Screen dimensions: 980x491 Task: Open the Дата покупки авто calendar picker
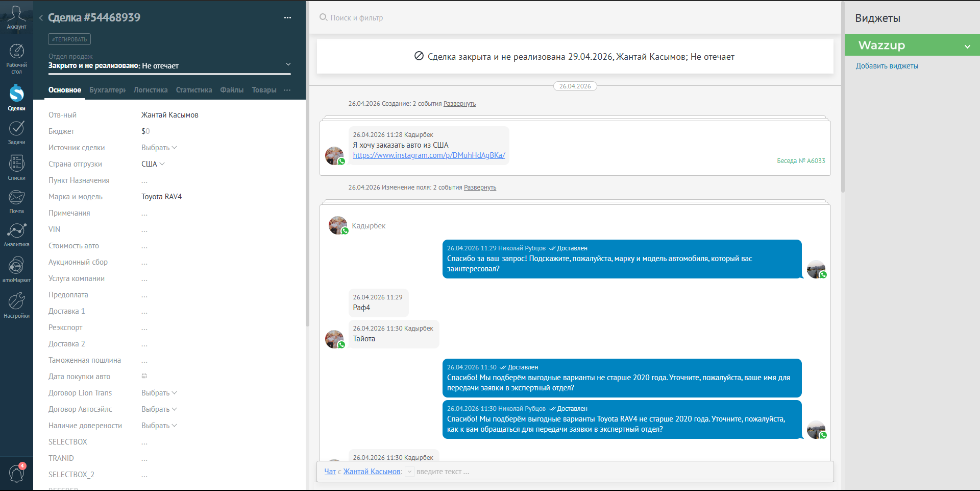point(144,376)
